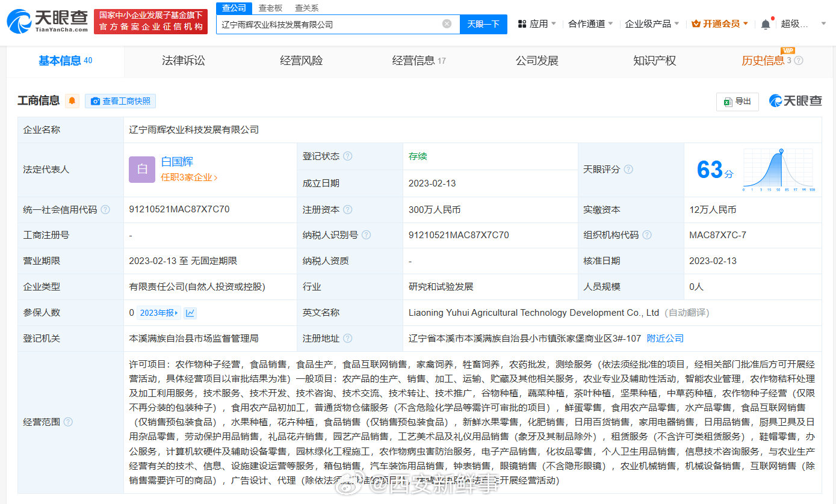
Task: Click the help icon next to 统一社会信用代码
Action: tap(105, 210)
